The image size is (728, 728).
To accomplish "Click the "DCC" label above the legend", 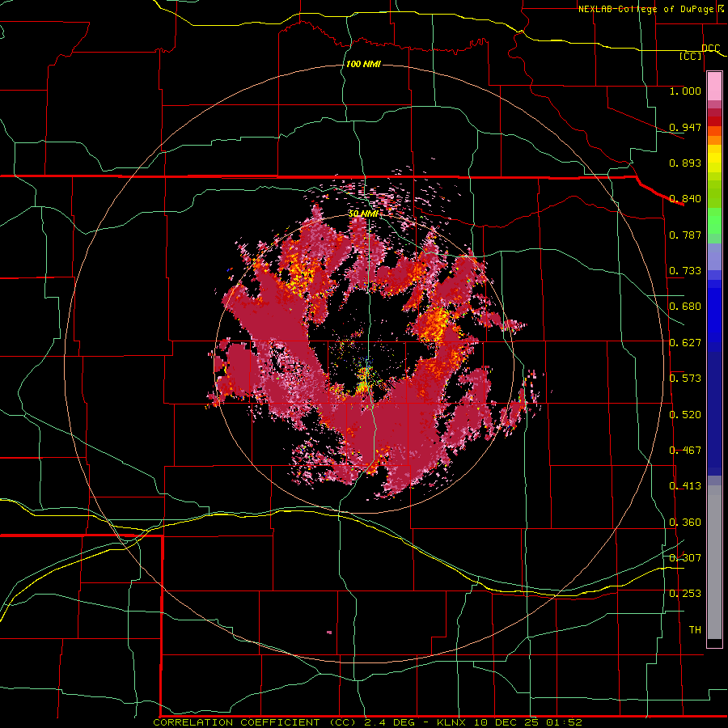I will [710, 49].
